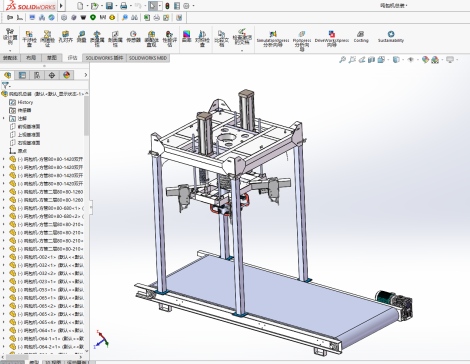Switch to the PropertyManager panel tab
470x364 pixels.
[x=22, y=75]
